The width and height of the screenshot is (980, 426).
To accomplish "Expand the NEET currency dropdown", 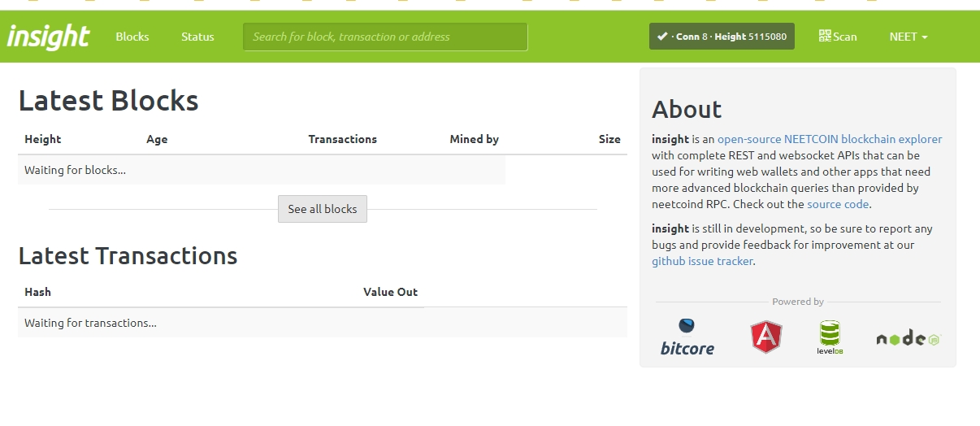I will click(908, 37).
